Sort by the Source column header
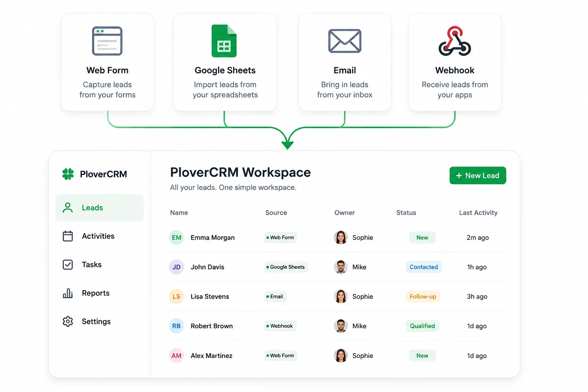This screenshot has width=588, height=392. point(276,213)
